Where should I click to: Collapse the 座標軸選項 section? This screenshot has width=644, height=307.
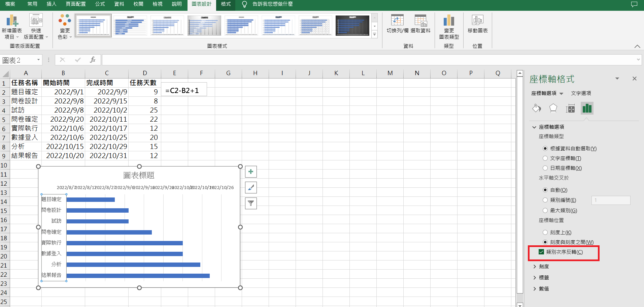[534, 127]
